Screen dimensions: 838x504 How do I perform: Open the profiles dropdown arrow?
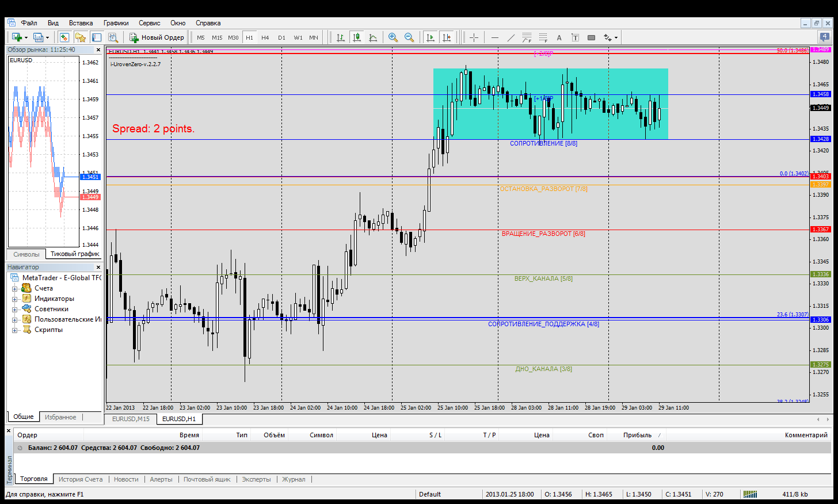point(47,37)
